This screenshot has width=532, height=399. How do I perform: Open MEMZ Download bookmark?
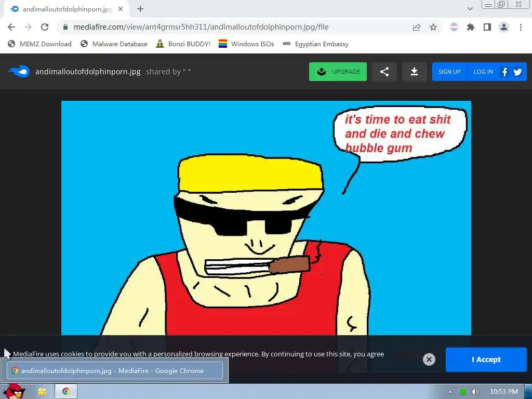[39, 44]
